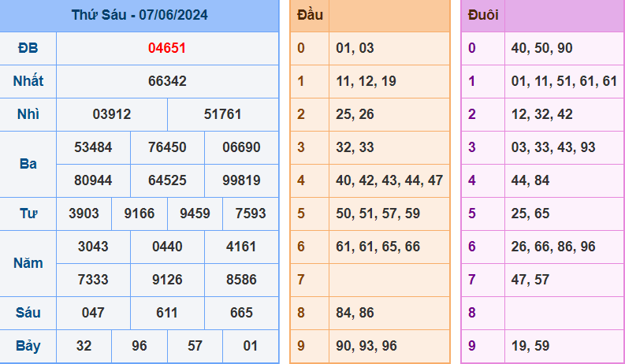Image resolution: width=625 pixels, height=364 pixels.
Task: Select Sáu prize number 611
Action: [167, 313]
